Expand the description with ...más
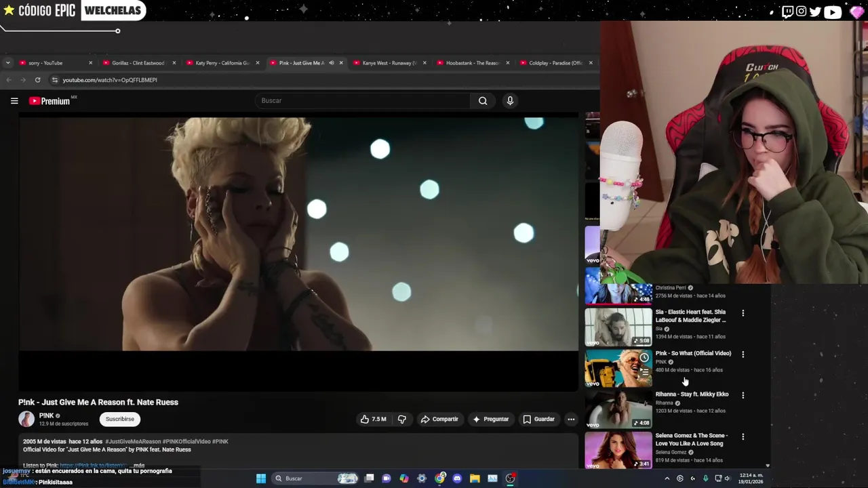This screenshot has height=488, width=868. (138, 466)
